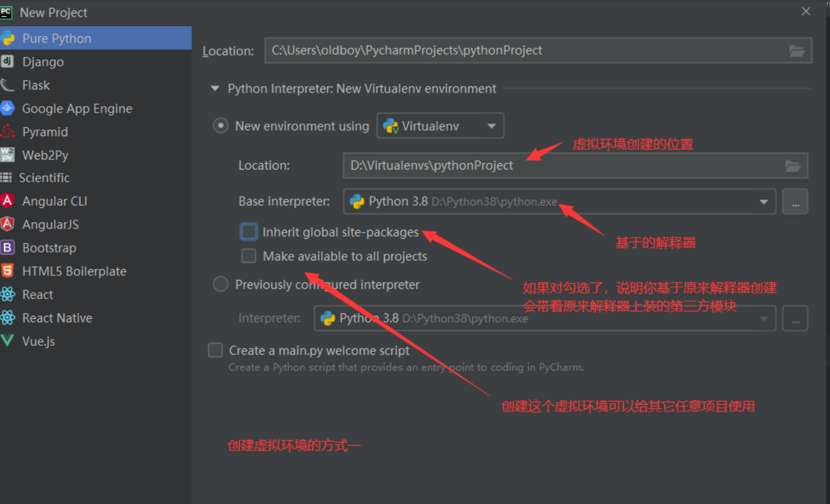Select React project type
Image resolution: width=830 pixels, height=504 pixels.
click(96, 294)
